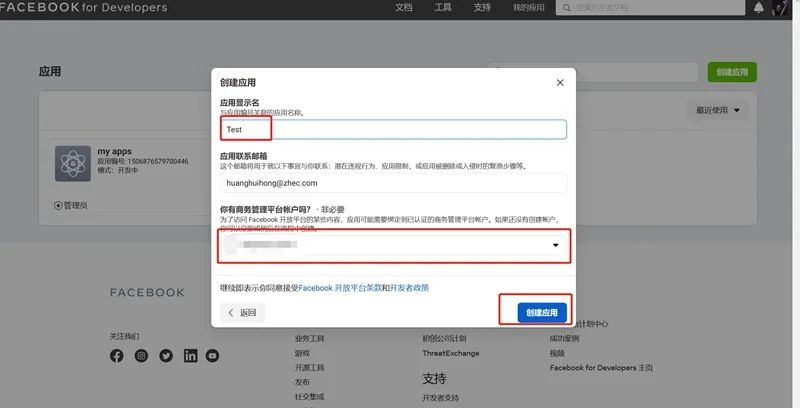The height and width of the screenshot is (408, 800).
Task: Open the 初创公司计划 footer link
Action: [x=444, y=339]
